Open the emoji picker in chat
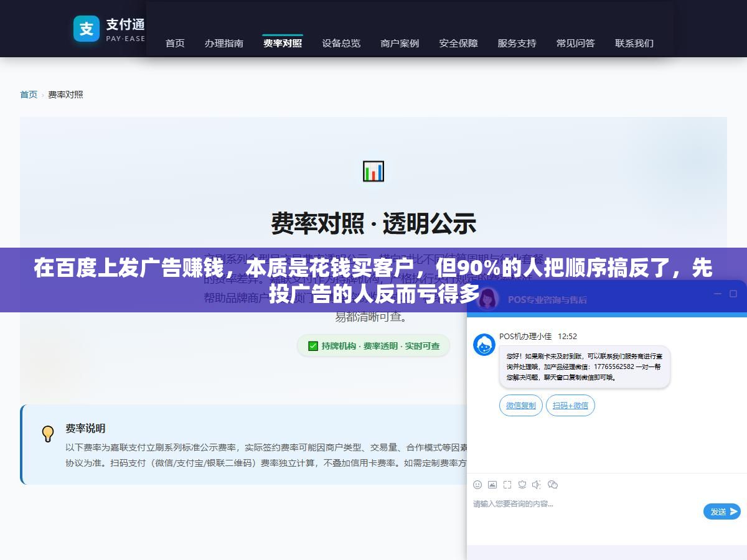The image size is (747, 560). [x=477, y=485]
